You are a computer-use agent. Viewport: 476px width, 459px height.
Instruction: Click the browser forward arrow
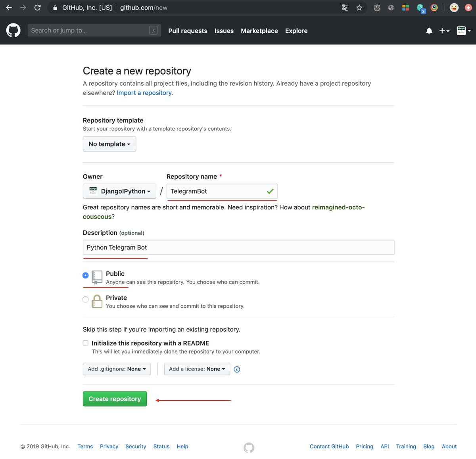coord(23,8)
